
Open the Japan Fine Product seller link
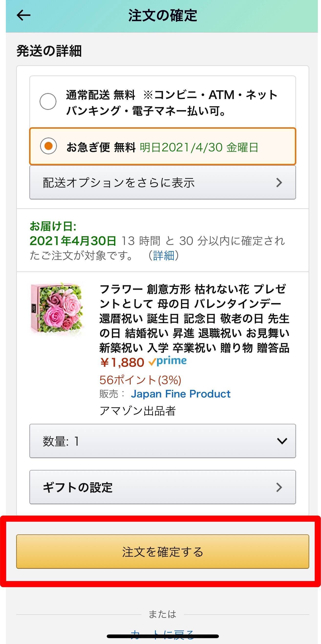(x=181, y=394)
